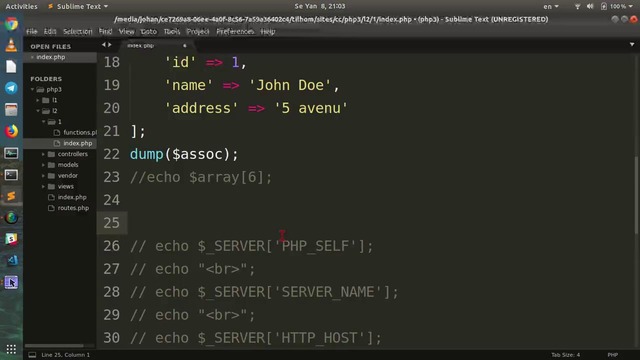Open Activities overview
Screen dimensions: 640x360
pos(21,6)
